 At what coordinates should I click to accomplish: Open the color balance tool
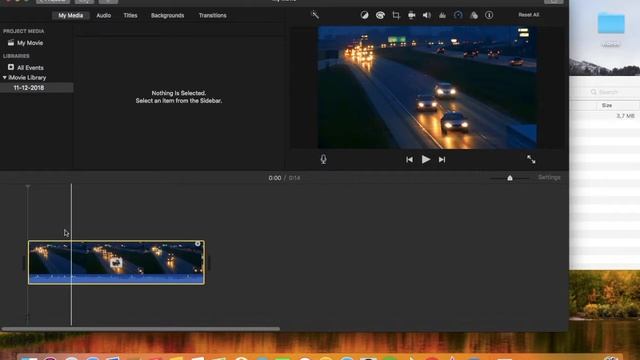pos(364,15)
